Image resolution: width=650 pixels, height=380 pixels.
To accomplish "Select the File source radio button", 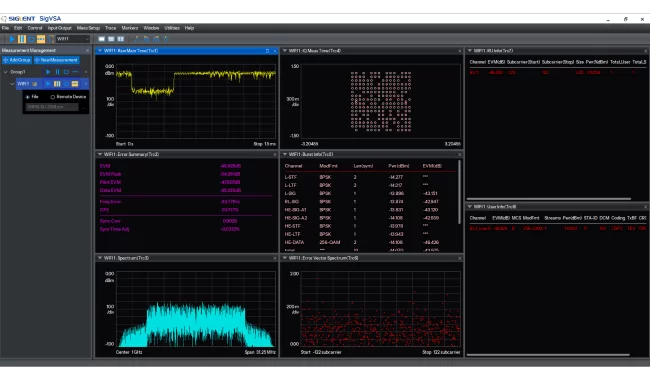I will (27, 97).
